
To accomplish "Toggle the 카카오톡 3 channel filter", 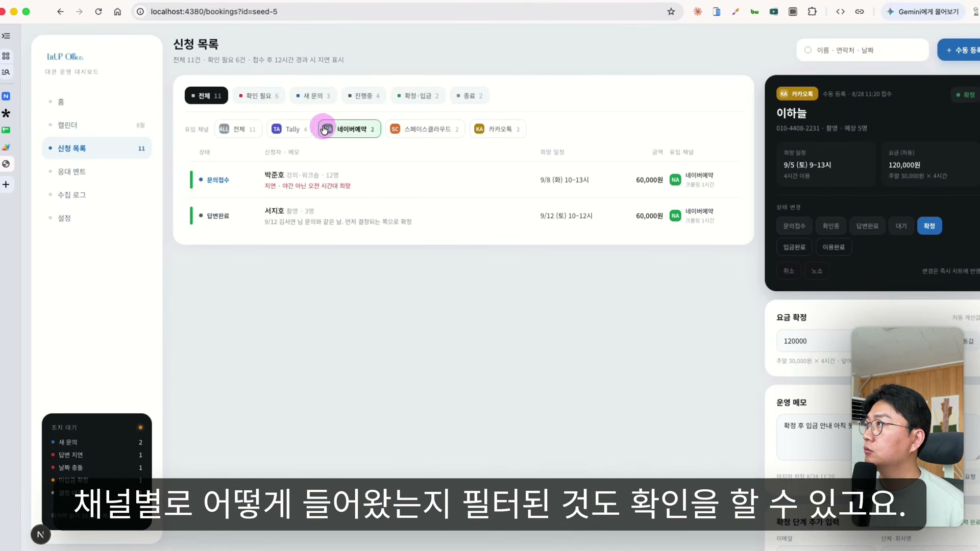I will point(498,129).
